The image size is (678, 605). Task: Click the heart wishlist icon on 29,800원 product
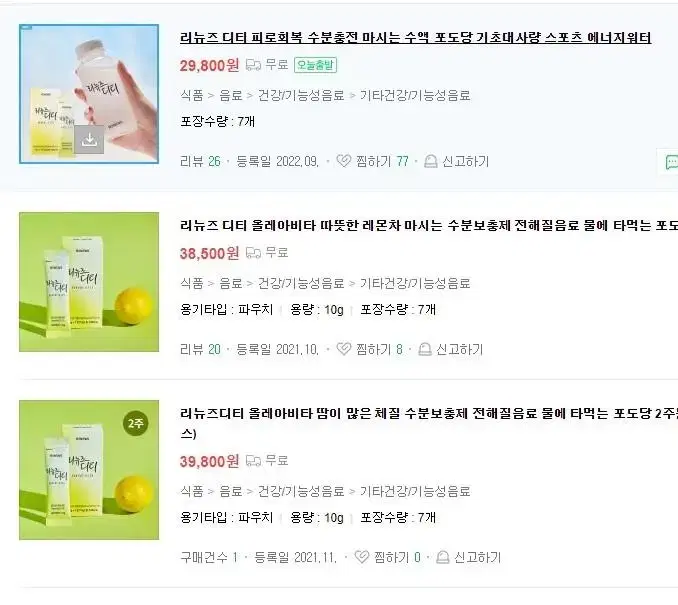(x=344, y=161)
